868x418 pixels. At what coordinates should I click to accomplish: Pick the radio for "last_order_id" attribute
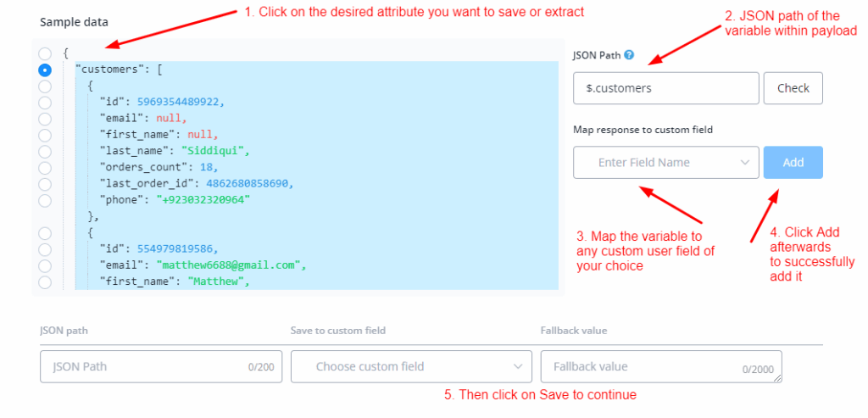click(45, 184)
